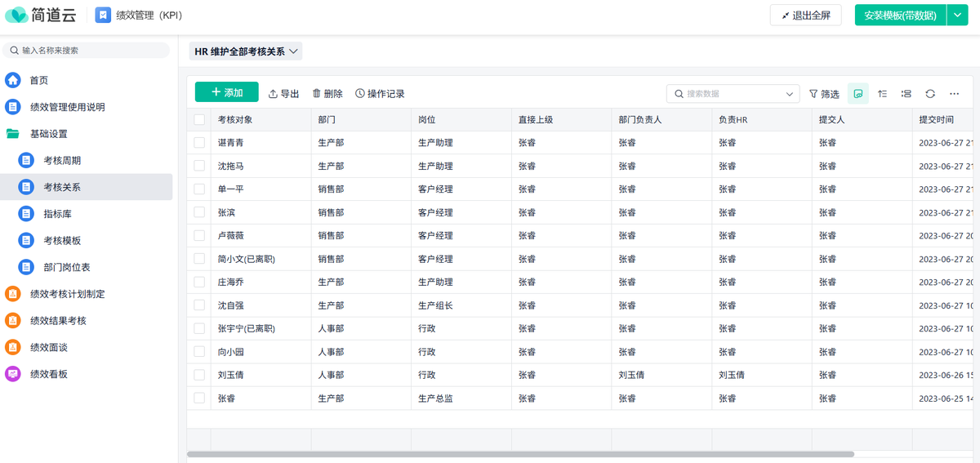Open the dropdown arrow beside 安装模板 button

click(957, 15)
